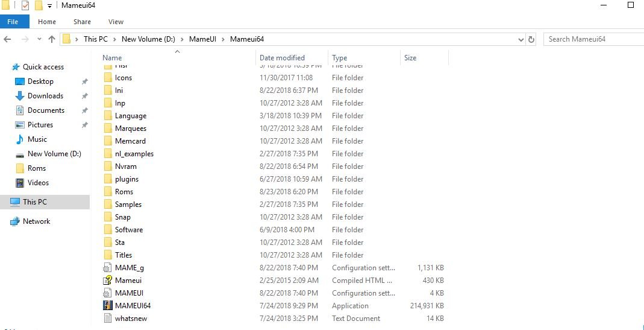Select the Language folder row
The height and width of the screenshot is (330, 644).
click(x=274, y=116)
